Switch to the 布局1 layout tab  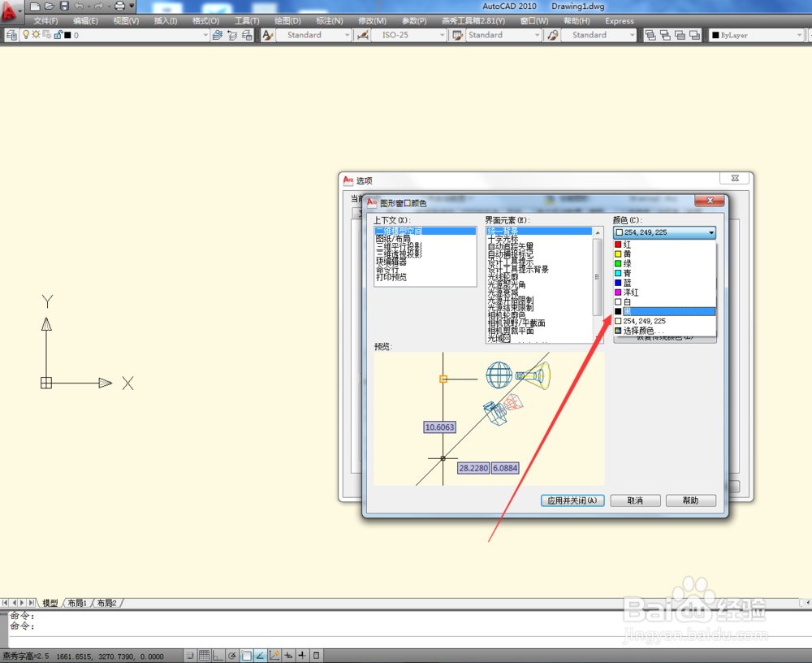[77, 603]
